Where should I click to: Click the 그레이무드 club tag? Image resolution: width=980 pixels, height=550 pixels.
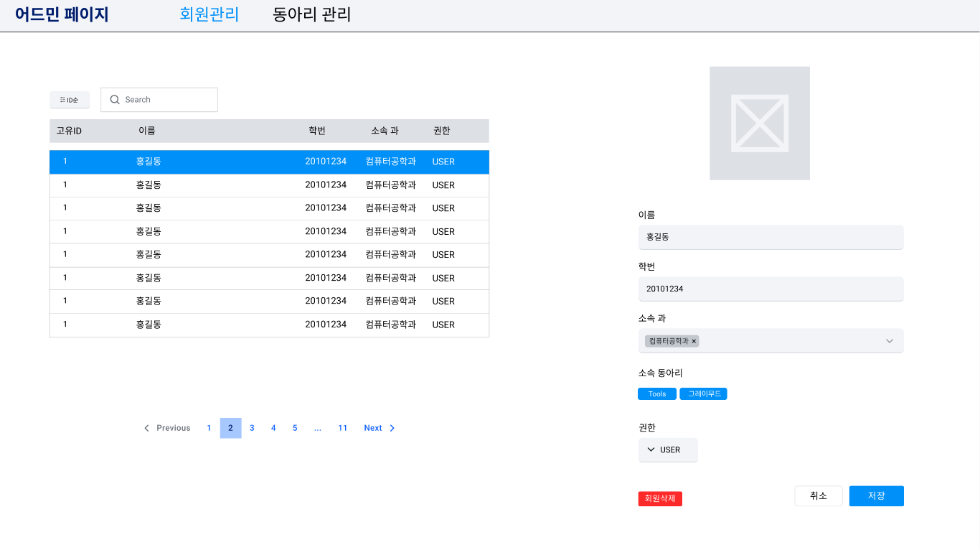pos(703,394)
